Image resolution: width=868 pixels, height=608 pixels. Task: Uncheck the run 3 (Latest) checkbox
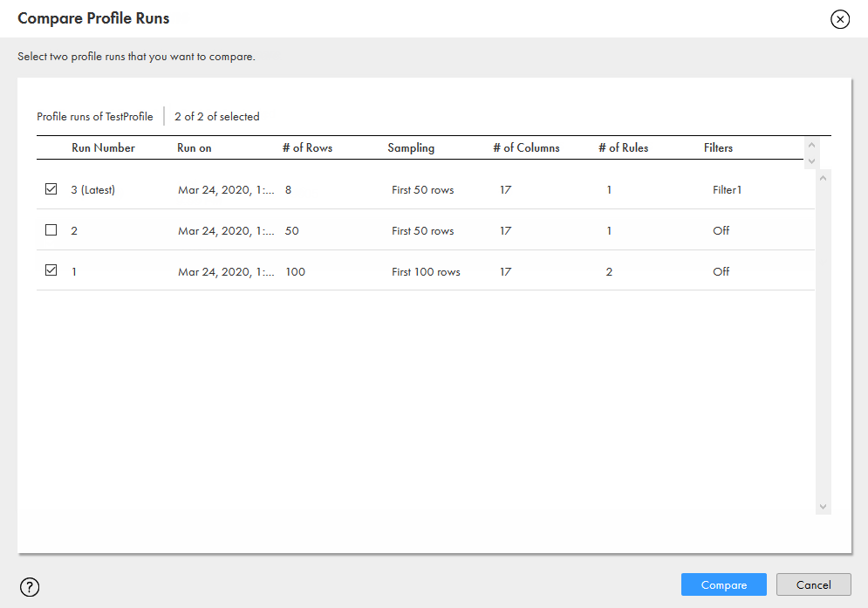pyautogui.click(x=51, y=188)
